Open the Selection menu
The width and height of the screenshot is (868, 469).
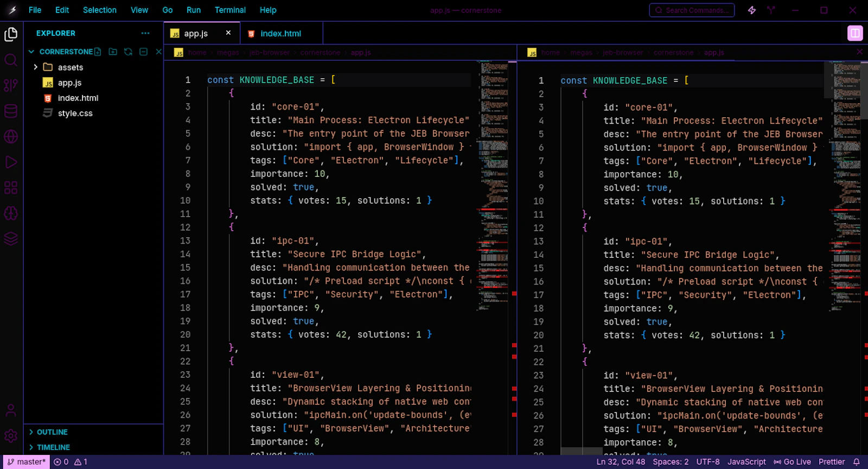99,10
